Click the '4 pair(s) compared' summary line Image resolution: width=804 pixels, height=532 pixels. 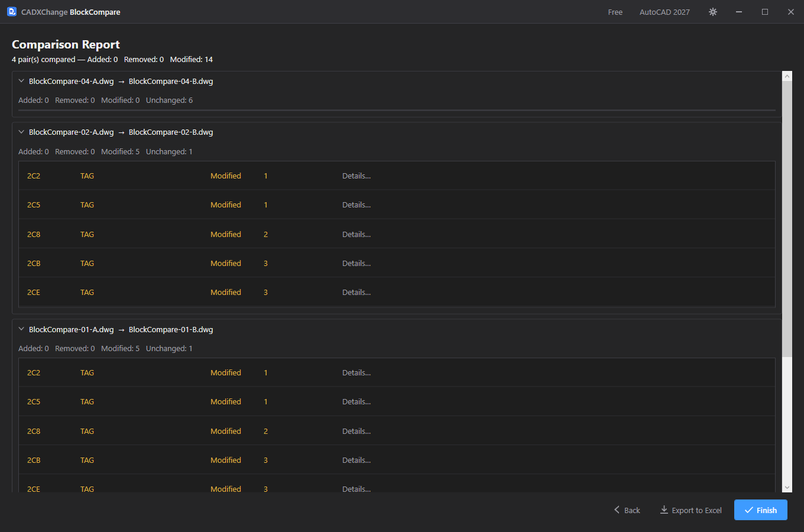tap(112, 59)
